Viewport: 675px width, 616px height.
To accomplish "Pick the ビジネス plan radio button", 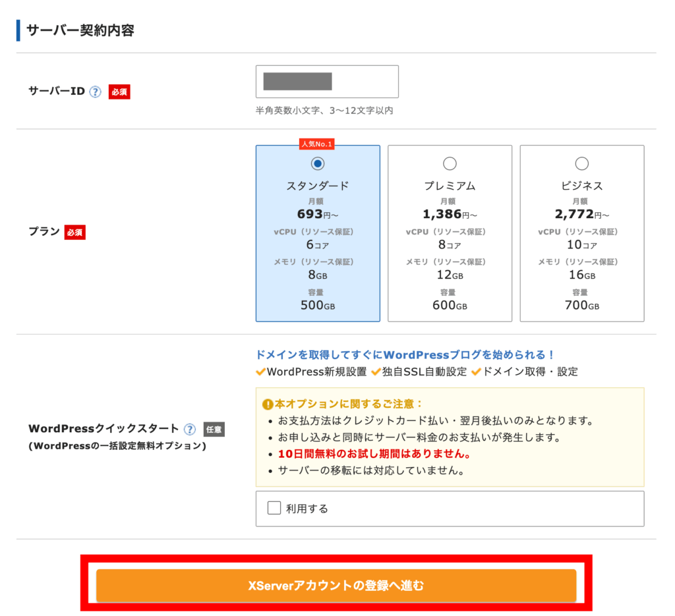I will coord(582,163).
